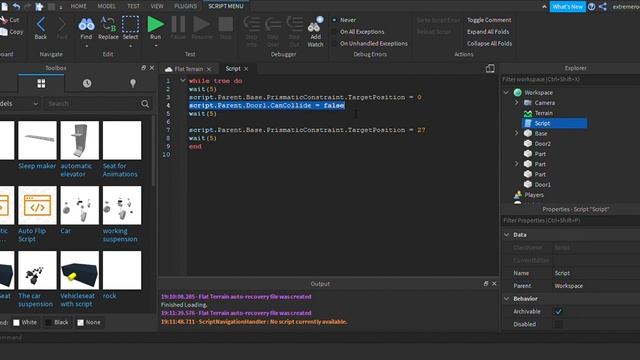
Task: Open the Find dropdown arrow
Action: click(86, 46)
